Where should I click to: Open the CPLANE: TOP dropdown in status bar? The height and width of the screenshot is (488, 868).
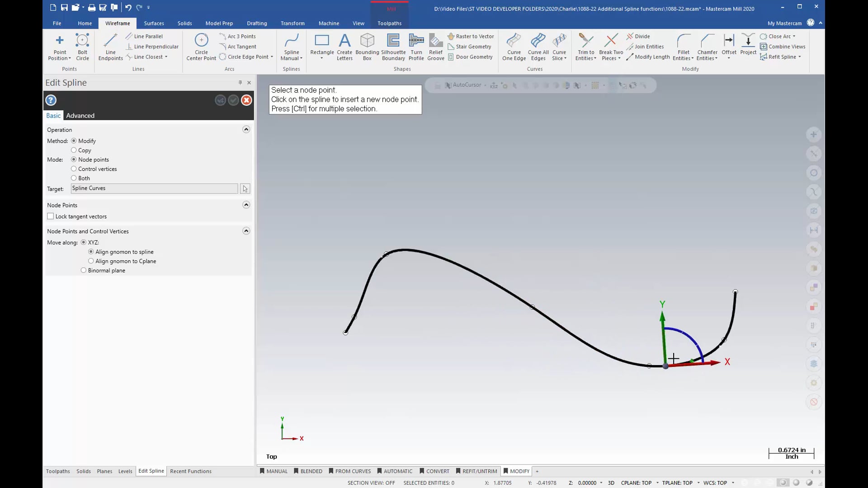pyautogui.click(x=657, y=483)
